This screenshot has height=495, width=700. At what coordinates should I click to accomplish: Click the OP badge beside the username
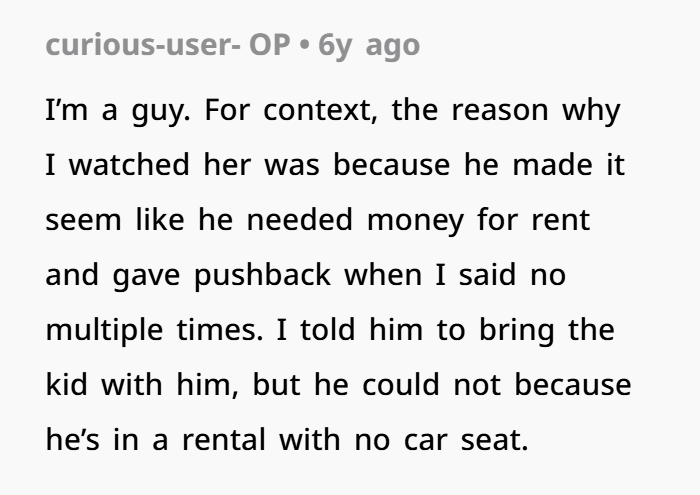point(270,45)
